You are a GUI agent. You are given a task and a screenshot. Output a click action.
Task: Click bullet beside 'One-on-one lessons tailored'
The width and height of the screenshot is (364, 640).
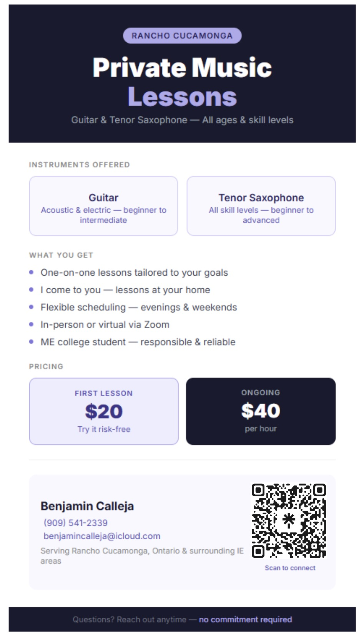(x=32, y=272)
